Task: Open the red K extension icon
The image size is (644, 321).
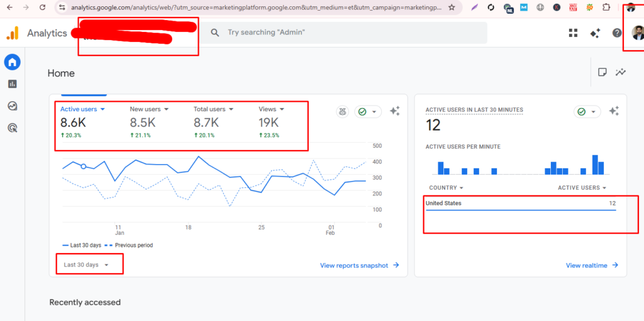Action: [x=557, y=8]
